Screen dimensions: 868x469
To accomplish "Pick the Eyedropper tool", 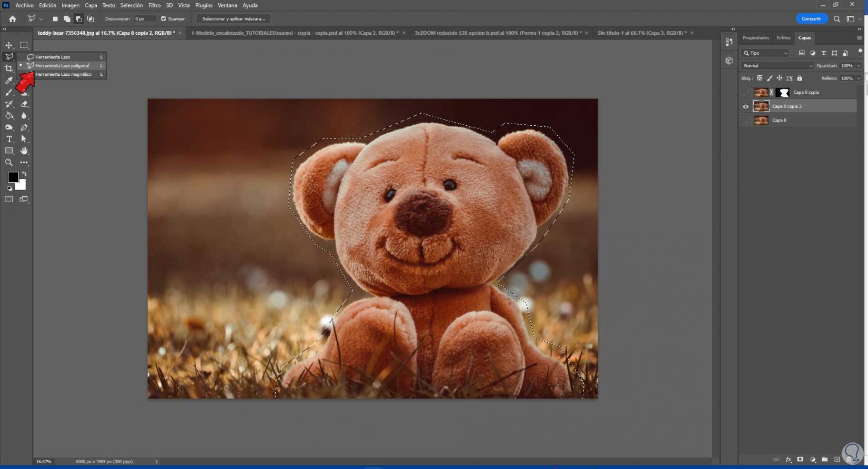I will pos(9,81).
